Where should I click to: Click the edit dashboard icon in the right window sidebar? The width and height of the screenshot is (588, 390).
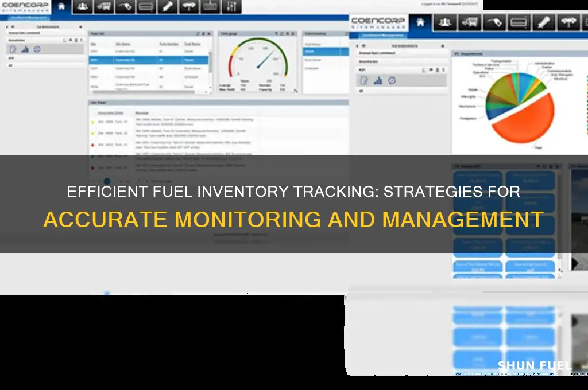364,80
